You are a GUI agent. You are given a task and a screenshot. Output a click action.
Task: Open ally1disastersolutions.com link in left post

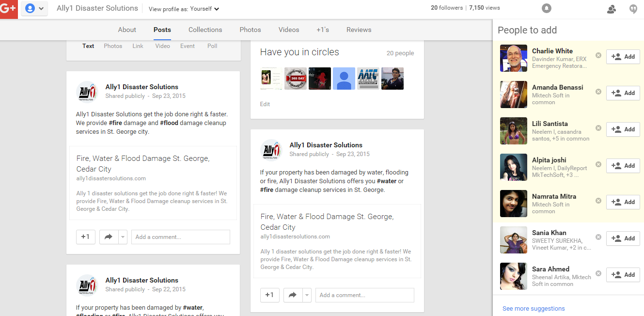pyautogui.click(x=111, y=178)
